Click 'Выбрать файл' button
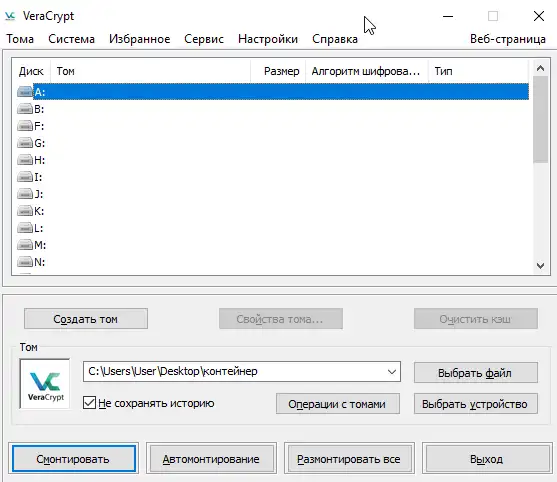Image resolution: width=557 pixels, height=482 pixels. pos(475,373)
